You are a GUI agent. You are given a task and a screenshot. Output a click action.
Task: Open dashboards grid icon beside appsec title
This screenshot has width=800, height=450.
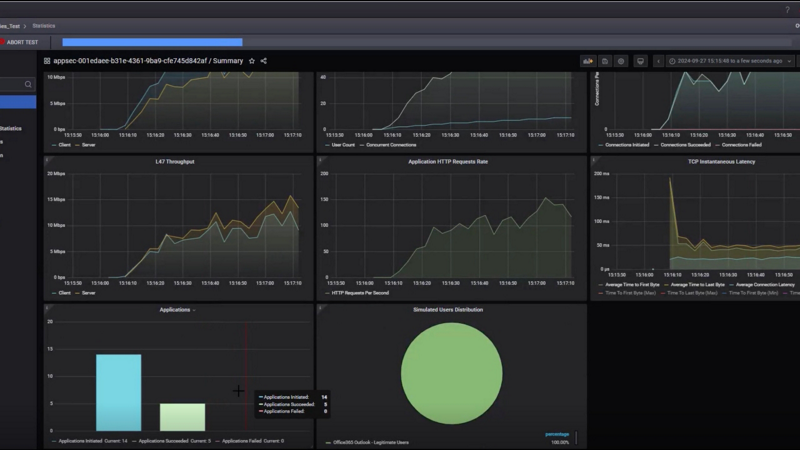coord(47,61)
